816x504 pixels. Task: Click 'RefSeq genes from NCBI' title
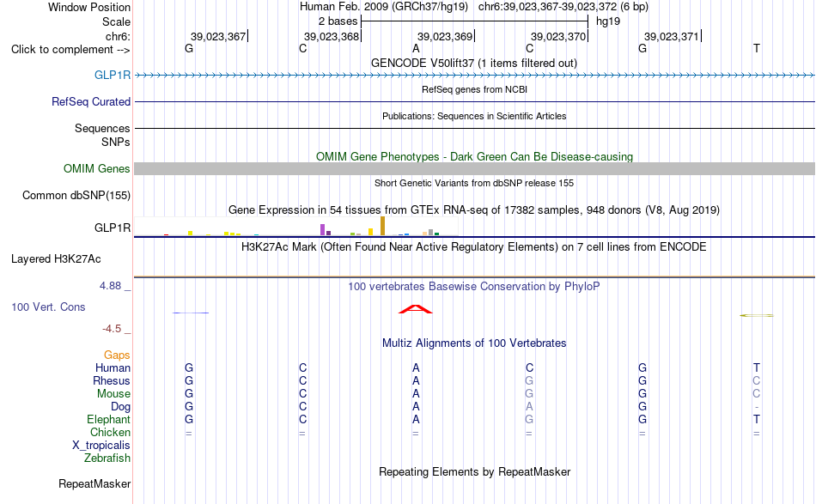pos(474,89)
